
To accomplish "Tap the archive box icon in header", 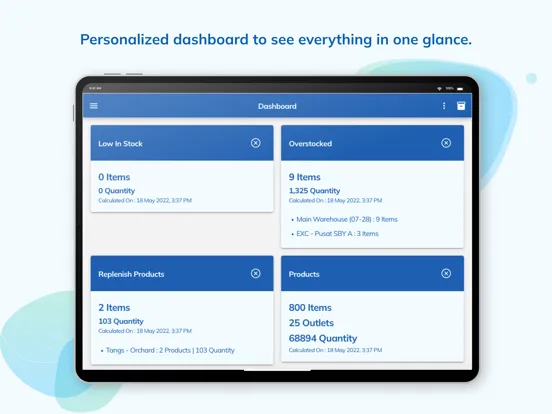I will coord(461,106).
